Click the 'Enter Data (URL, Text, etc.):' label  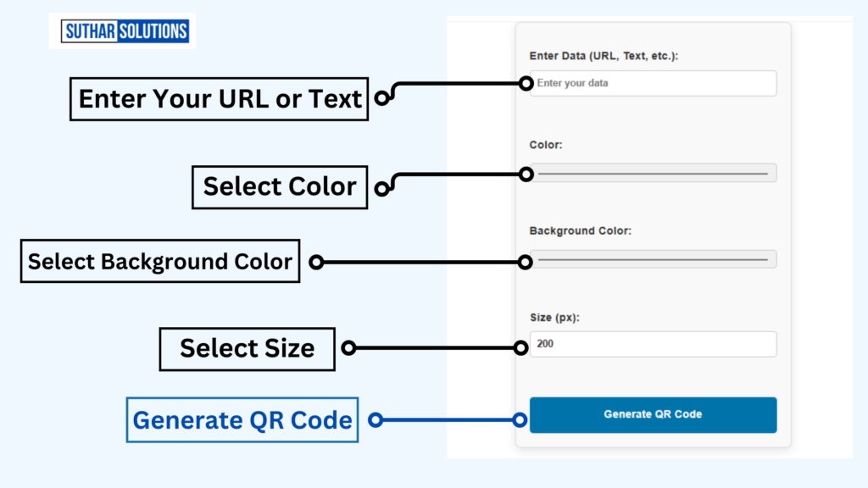point(604,56)
